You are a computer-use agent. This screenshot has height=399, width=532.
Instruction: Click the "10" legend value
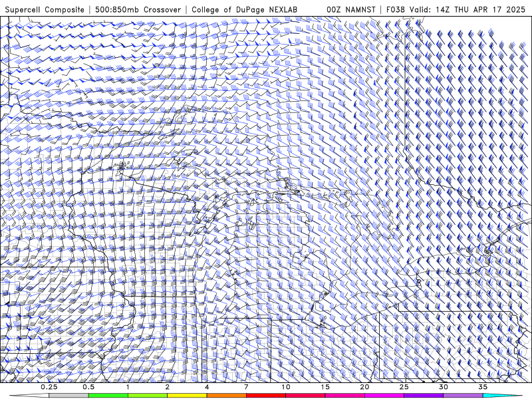[x=286, y=387]
